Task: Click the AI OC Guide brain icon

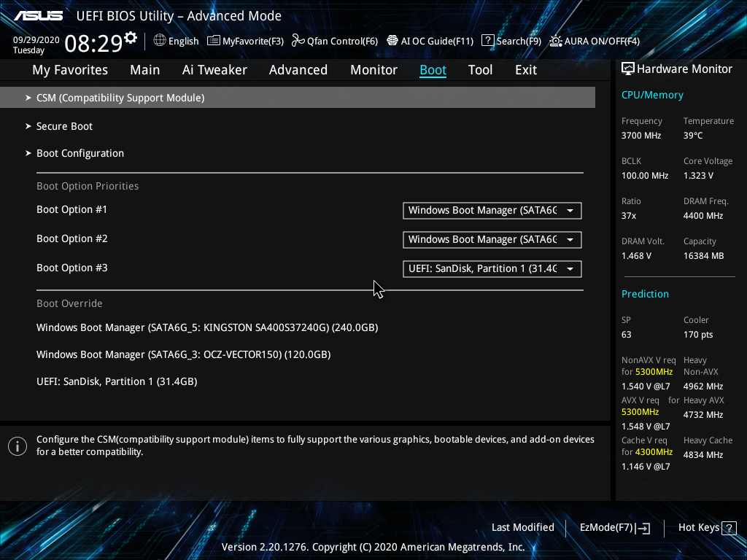Action: pos(392,41)
